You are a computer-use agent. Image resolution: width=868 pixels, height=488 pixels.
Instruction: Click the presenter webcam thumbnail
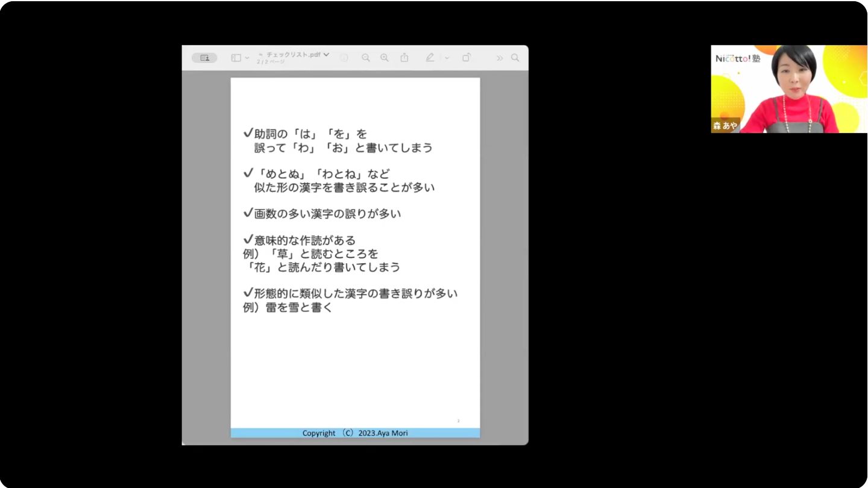[x=789, y=89]
